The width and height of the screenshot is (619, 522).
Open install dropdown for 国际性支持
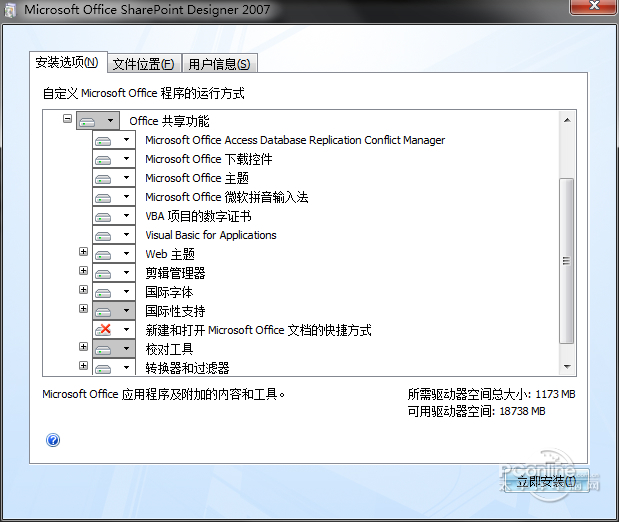[114, 311]
